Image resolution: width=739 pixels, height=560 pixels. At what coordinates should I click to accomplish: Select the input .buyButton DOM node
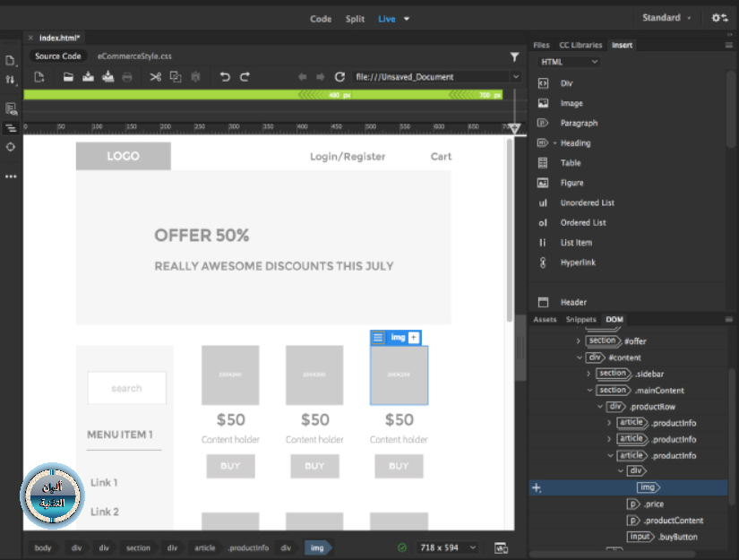tap(662, 537)
